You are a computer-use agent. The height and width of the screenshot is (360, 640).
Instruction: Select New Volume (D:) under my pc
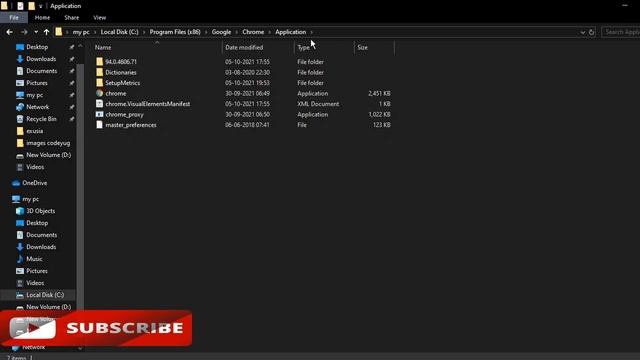pos(48,307)
